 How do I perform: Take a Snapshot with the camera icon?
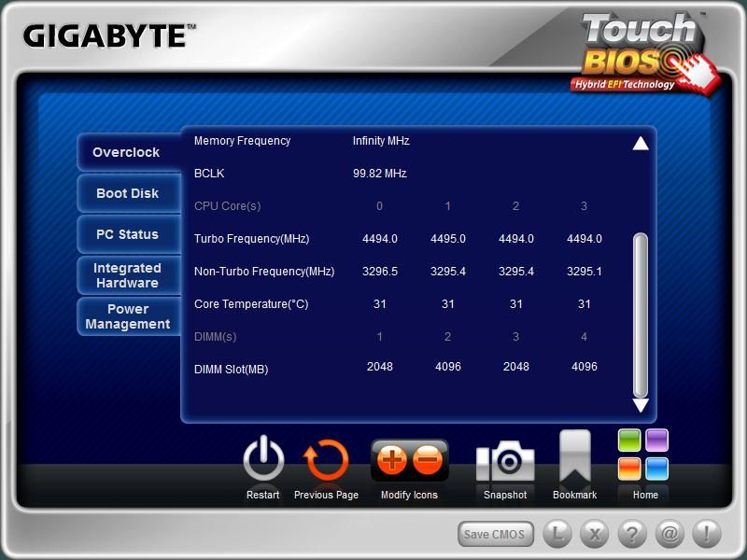tap(505, 461)
